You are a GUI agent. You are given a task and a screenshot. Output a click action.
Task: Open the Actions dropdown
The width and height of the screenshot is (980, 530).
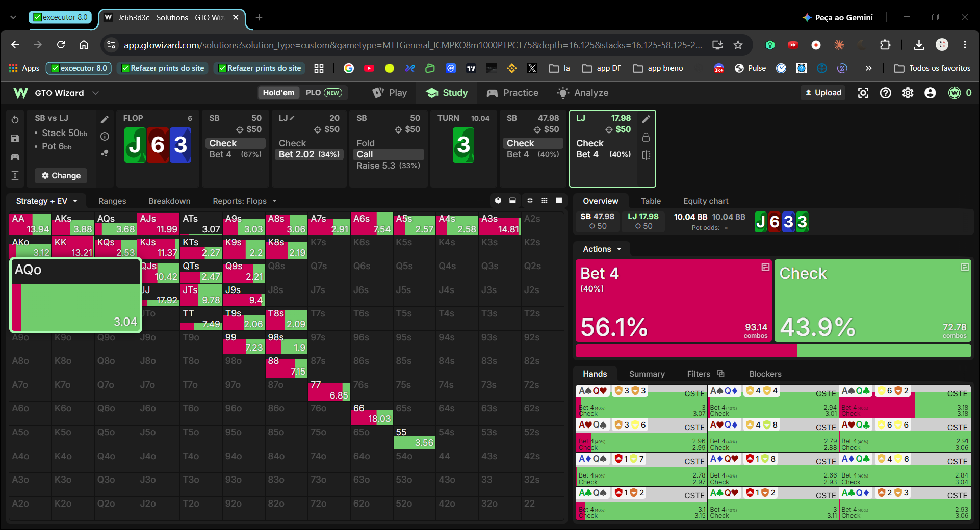point(602,249)
